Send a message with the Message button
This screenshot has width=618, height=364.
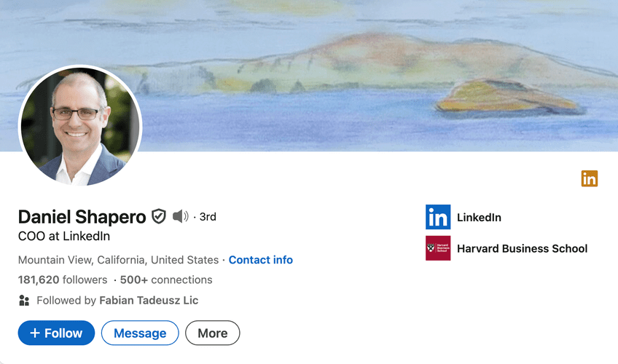[x=140, y=333]
